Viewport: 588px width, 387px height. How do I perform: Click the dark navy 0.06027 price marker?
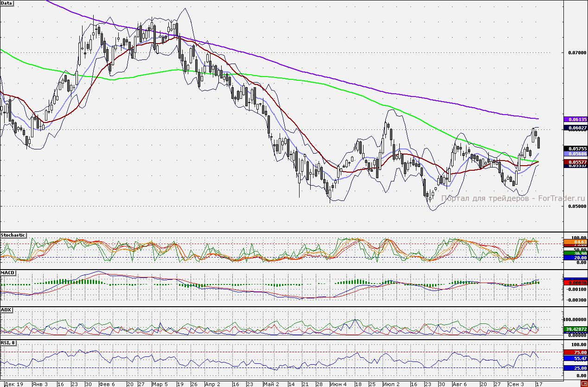click(575, 128)
